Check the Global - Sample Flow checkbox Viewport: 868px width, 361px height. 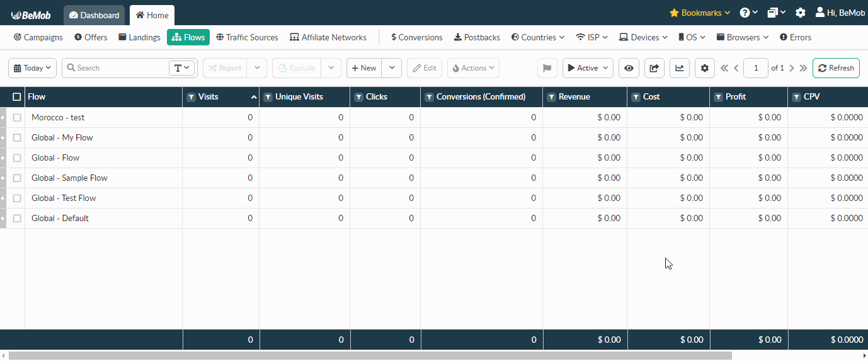[17, 178]
